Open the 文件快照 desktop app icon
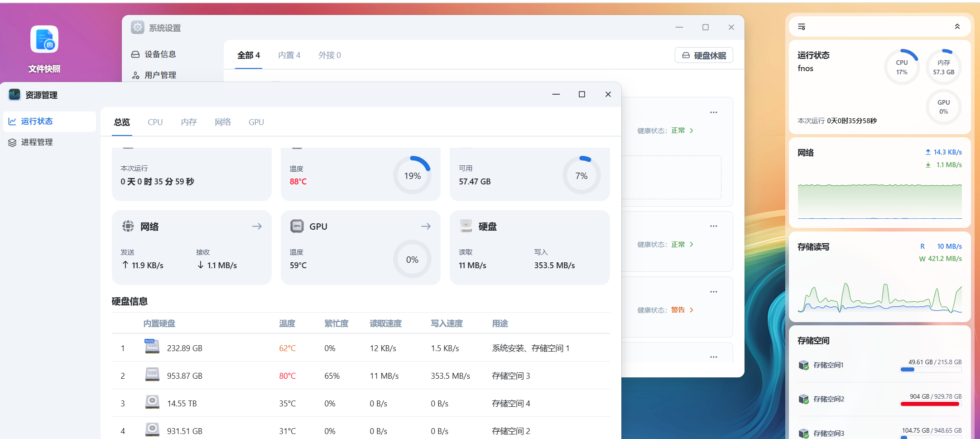The width and height of the screenshot is (980, 439). (44, 40)
